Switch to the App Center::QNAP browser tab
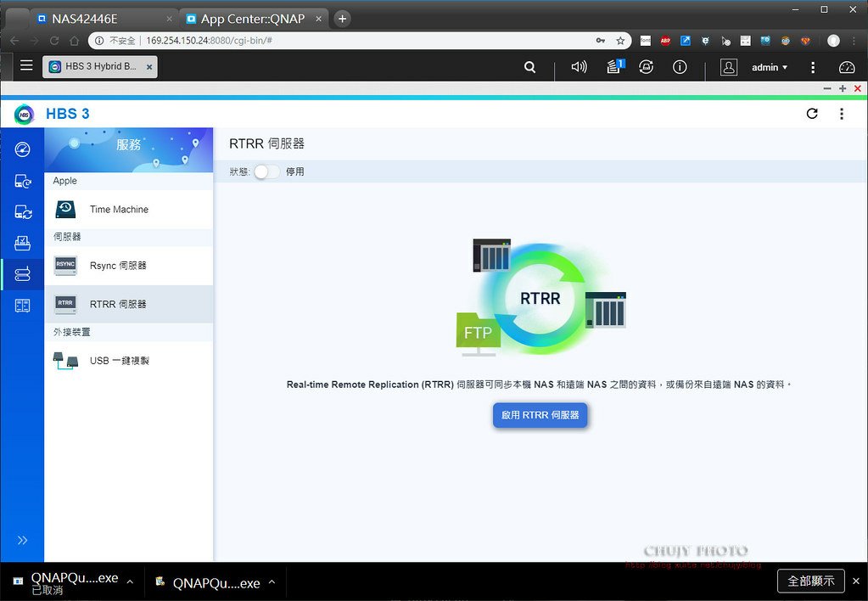This screenshot has width=868, height=601. [254, 19]
